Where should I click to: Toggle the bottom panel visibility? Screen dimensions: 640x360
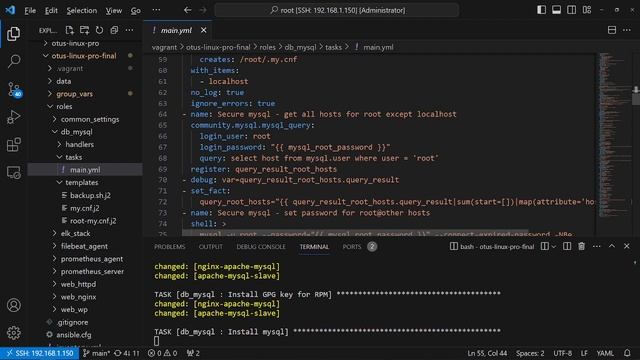click(x=556, y=10)
